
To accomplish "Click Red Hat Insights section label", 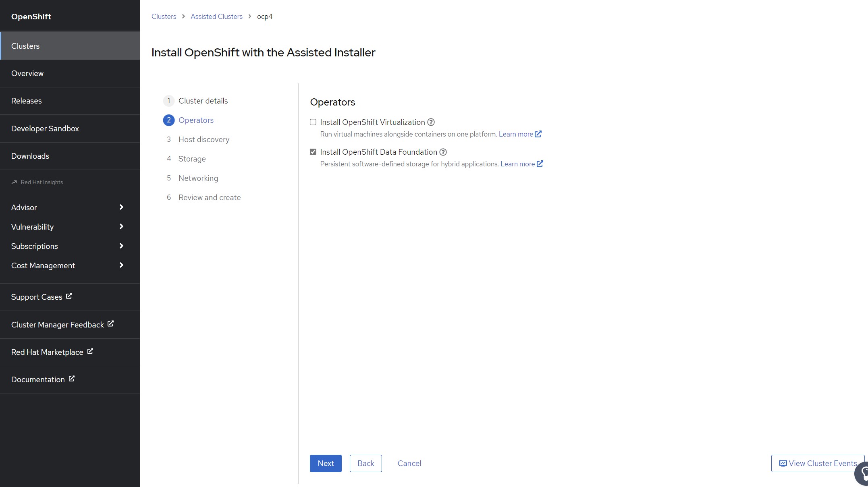I will click(42, 182).
